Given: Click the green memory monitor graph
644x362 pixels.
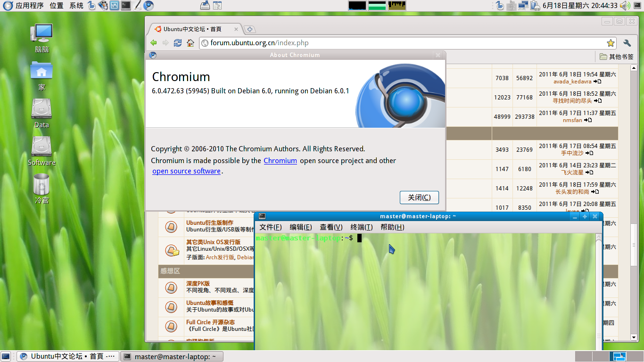Looking at the screenshot, I should (377, 6).
